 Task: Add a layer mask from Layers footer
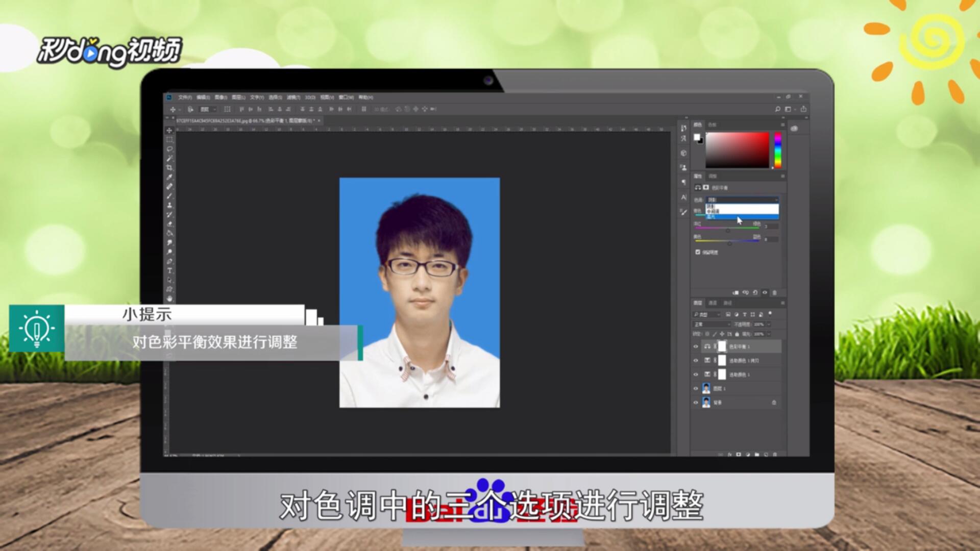739,454
